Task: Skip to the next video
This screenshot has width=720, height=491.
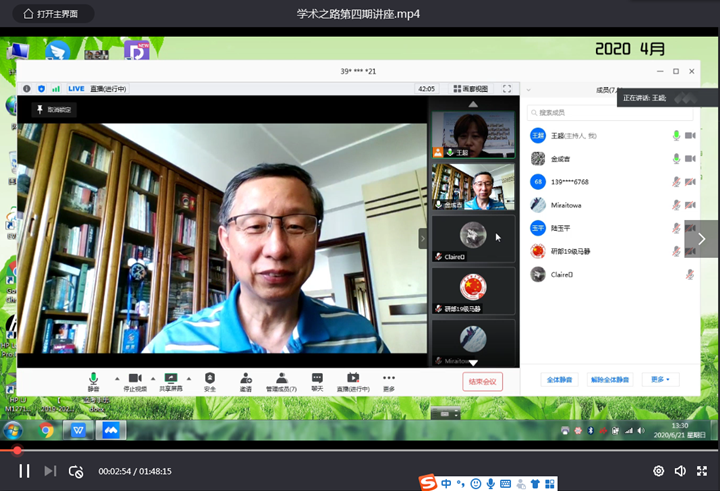Action: (50, 471)
